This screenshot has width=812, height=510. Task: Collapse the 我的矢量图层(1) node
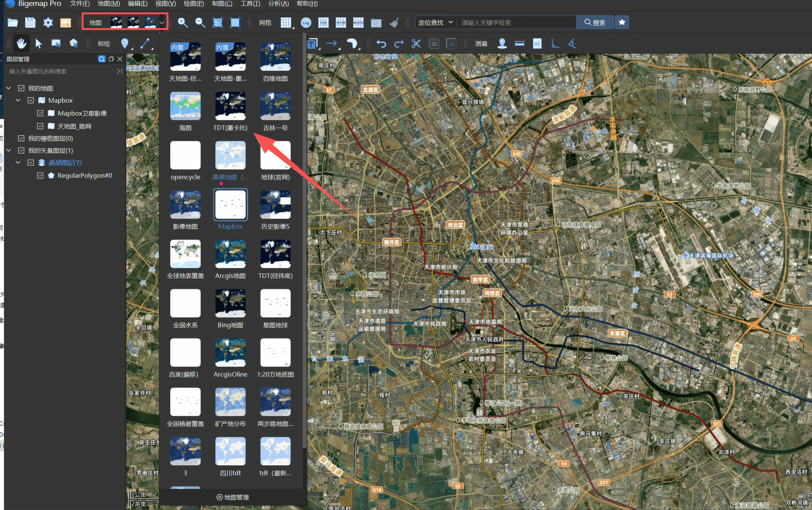tap(9, 150)
